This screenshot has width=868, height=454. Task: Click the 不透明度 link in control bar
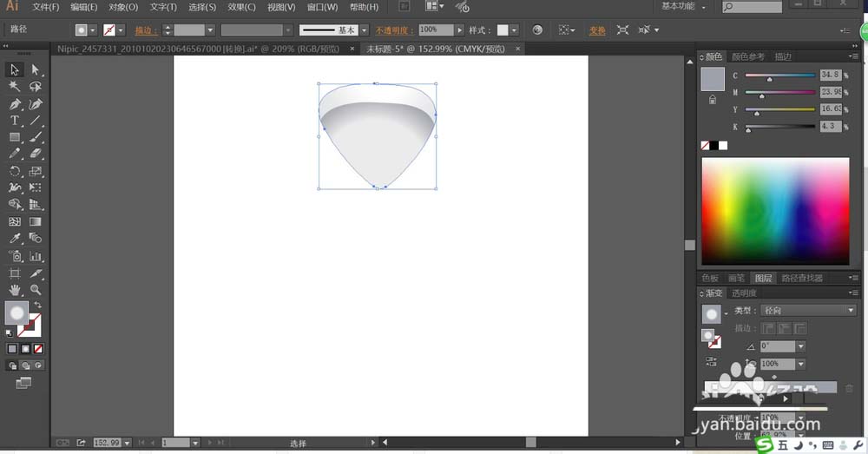(394, 30)
